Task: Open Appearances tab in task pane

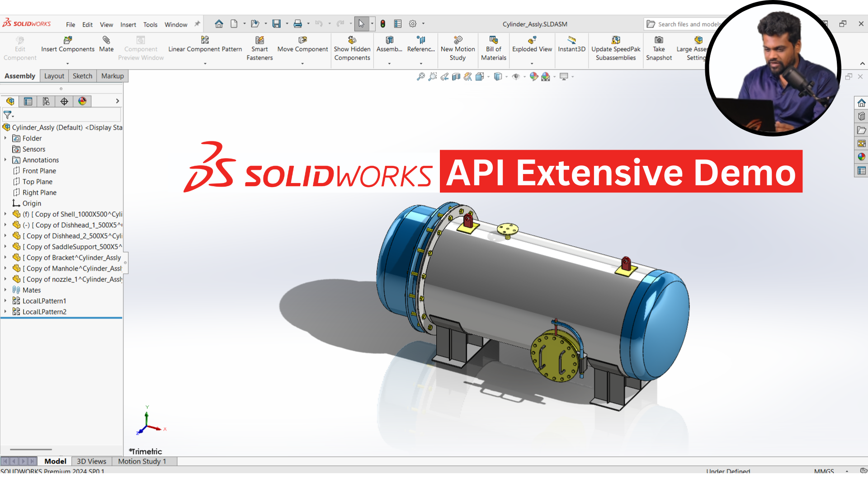Action: pyautogui.click(x=861, y=157)
